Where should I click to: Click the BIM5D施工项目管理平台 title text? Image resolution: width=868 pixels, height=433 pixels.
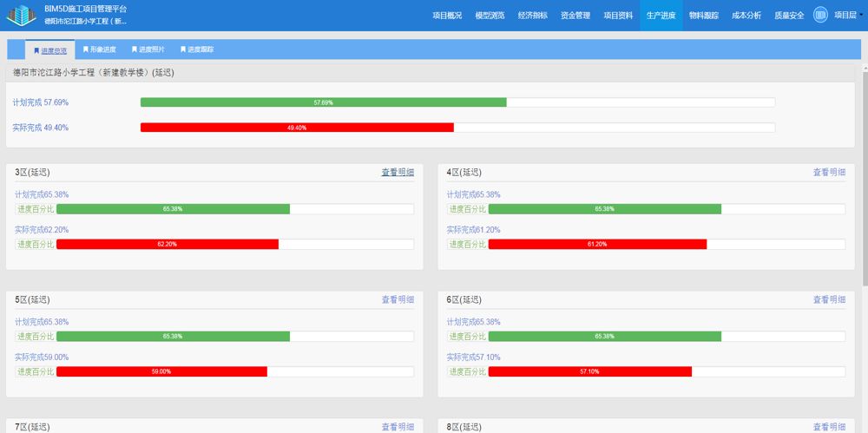tap(86, 10)
